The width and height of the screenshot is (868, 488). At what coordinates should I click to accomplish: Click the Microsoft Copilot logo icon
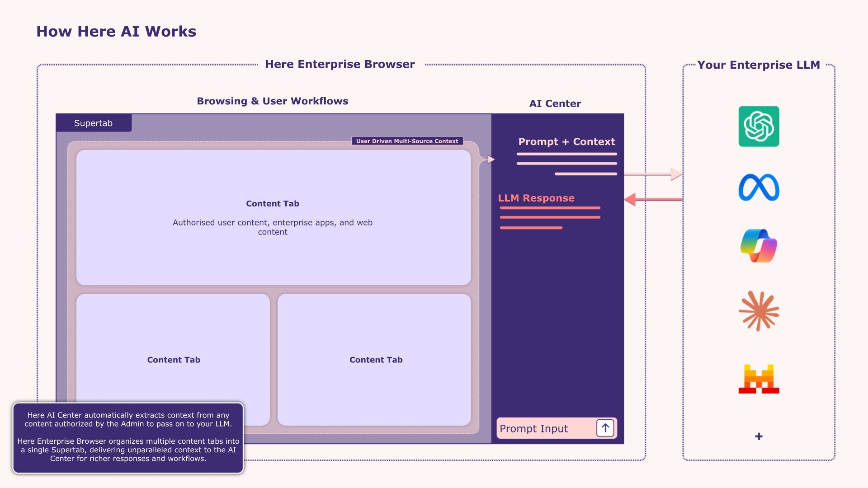[x=759, y=246]
